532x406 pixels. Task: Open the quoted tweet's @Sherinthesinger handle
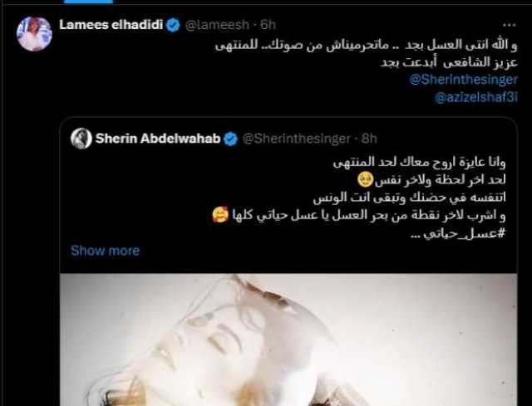tap(296, 139)
